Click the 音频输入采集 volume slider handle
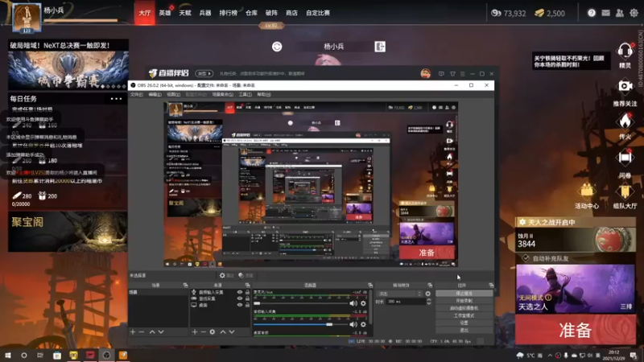Image resolution: width=644 pixels, height=362 pixels. click(329, 324)
